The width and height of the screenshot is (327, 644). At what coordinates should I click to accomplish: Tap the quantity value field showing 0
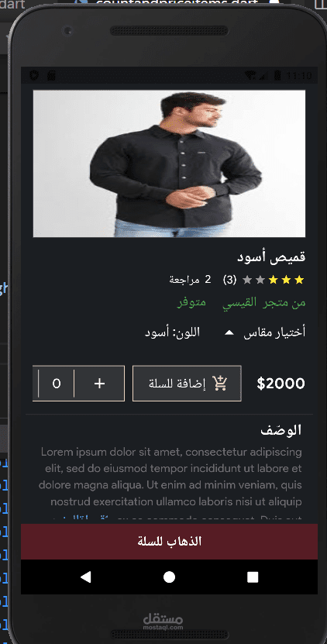click(57, 383)
